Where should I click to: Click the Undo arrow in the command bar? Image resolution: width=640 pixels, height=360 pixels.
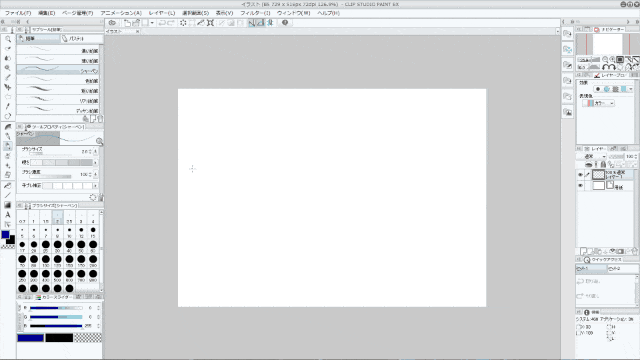pyautogui.click(x=162, y=23)
